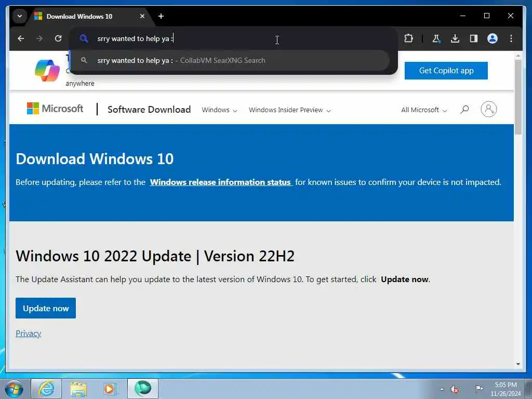Image resolution: width=532 pixels, height=399 pixels.
Task: Launch Internet Explorer from the taskbar
Action: point(46,389)
